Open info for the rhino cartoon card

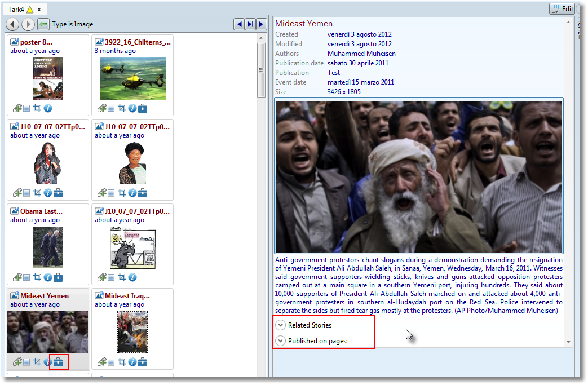click(x=132, y=277)
